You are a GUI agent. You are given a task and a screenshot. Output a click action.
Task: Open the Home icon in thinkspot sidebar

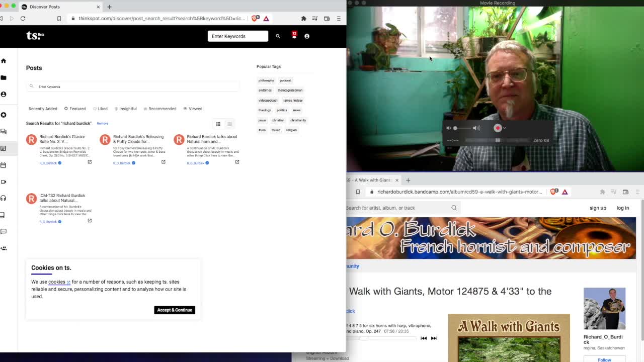4,61
